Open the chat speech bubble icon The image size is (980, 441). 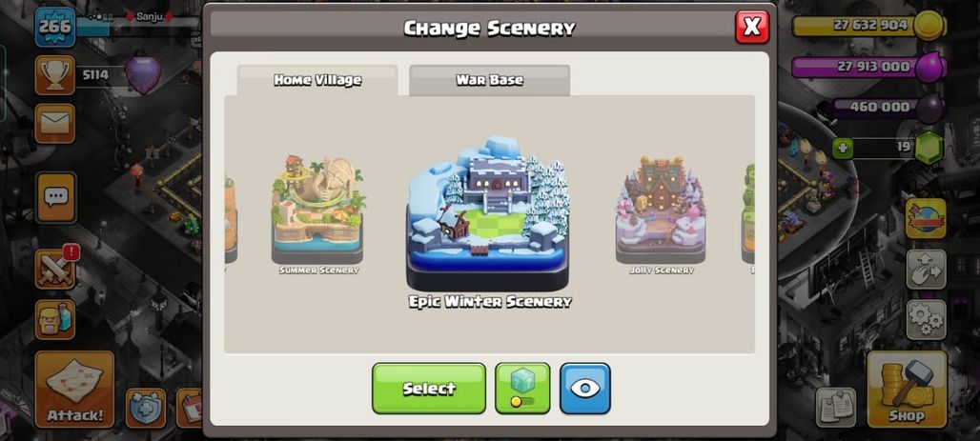point(55,197)
